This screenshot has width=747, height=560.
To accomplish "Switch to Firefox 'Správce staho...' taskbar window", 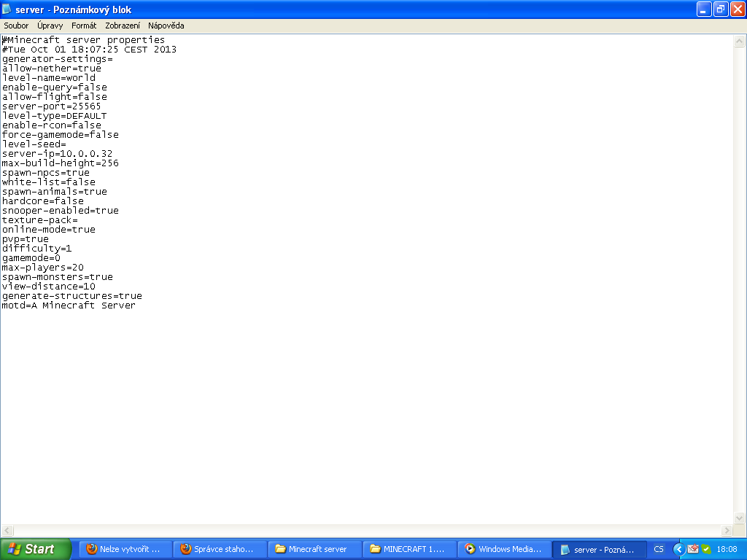I will click(x=219, y=549).
